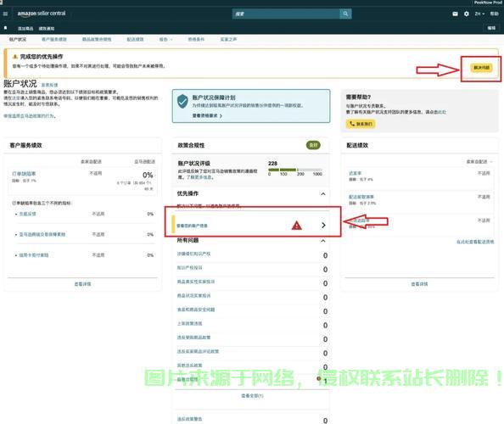Select the 账户状况 tab
This screenshot has height=424, width=504.
tap(18, 39)
